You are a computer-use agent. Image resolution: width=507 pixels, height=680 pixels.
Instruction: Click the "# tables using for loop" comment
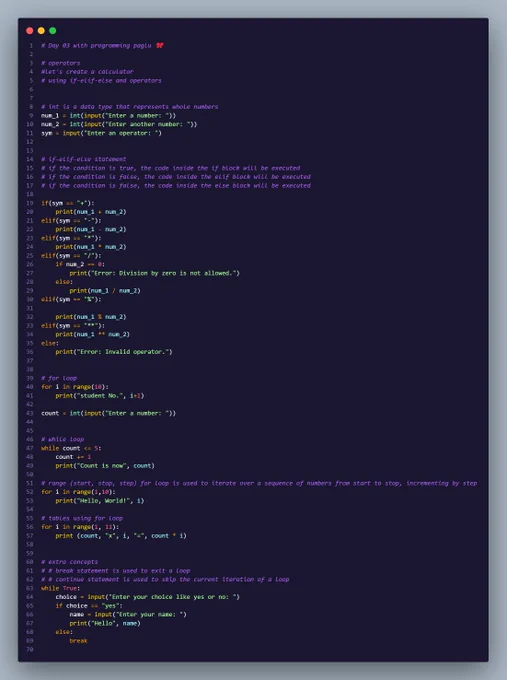[x=82, y=518]
